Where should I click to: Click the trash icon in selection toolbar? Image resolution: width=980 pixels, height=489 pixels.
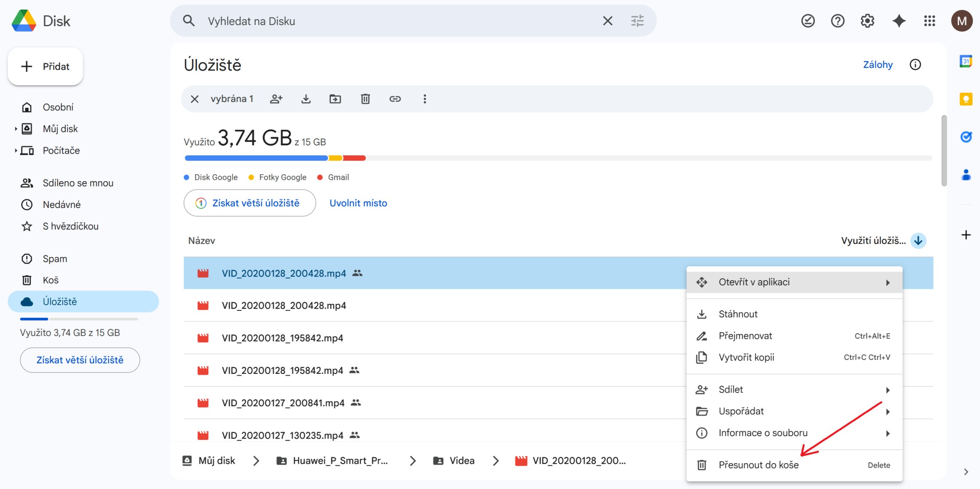coord(365,99)
